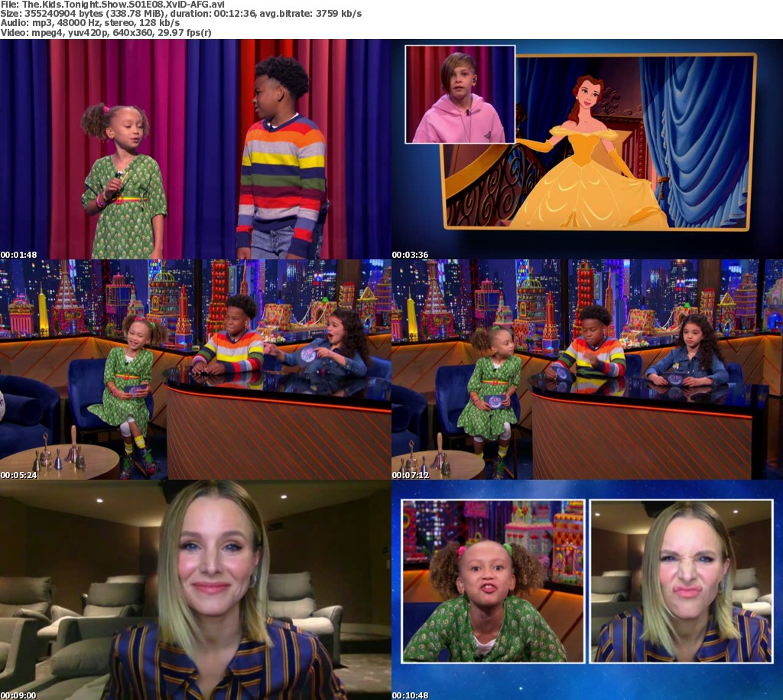Click the 00:01:48 timestamp label
The width and height of the screenshot is (783, 700).
19,254
